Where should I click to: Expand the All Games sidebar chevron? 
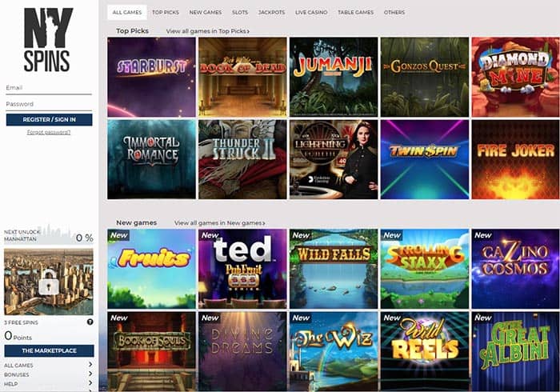(x=90, y=365)
